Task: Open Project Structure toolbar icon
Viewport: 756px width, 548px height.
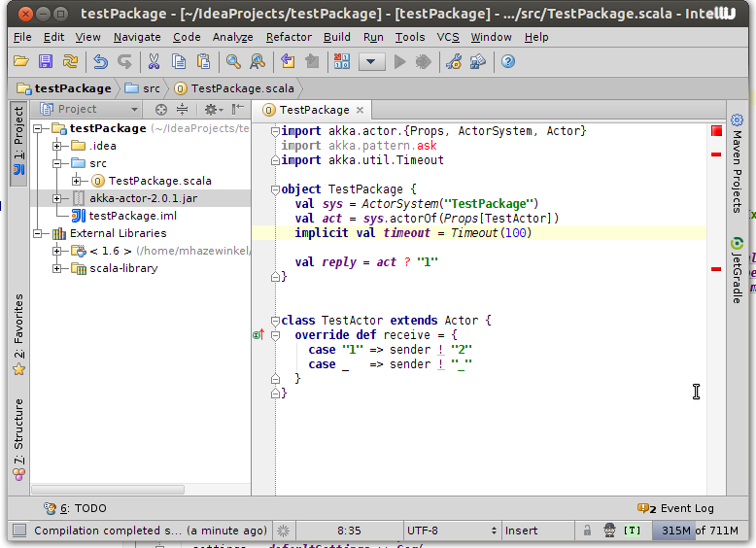Action: point(478,61)
